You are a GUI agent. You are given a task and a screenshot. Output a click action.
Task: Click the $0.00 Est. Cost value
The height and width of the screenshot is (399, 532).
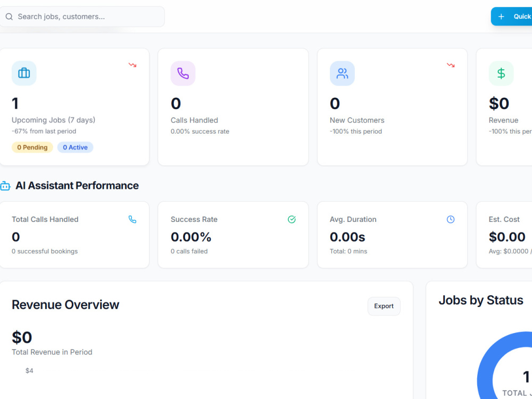click(x=507, y=237)
